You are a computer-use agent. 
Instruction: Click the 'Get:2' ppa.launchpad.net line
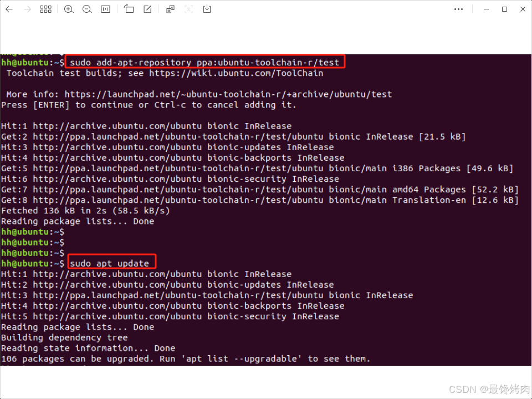(233, 136)
